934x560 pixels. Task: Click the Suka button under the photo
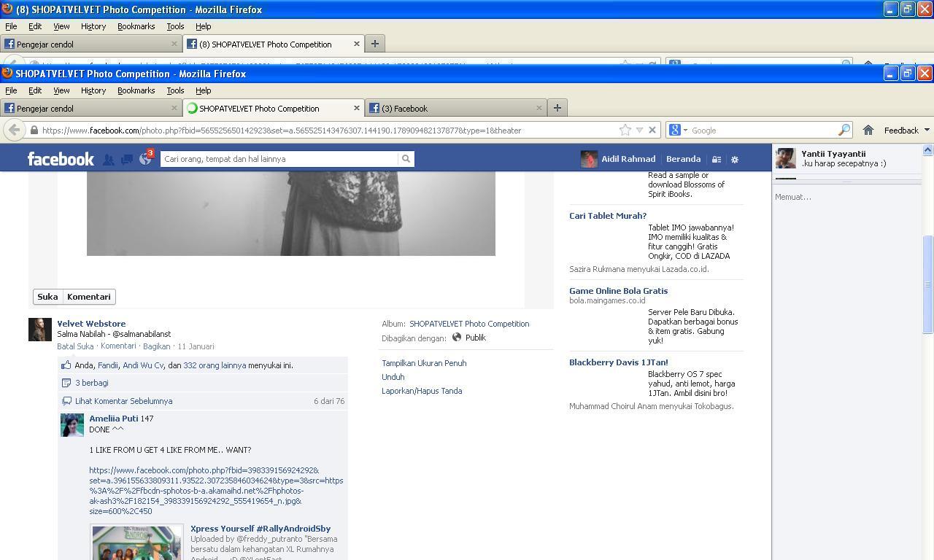tap(47, 297)
